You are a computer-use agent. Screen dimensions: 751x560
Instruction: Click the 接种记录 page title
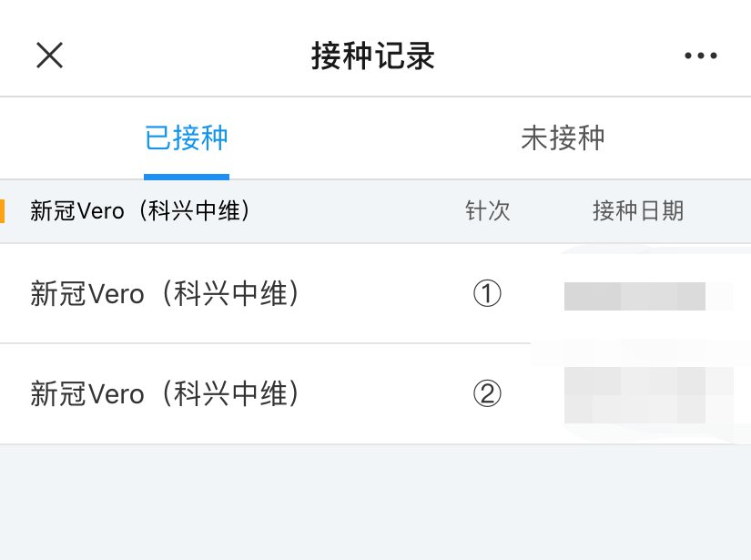click(373, 56)
